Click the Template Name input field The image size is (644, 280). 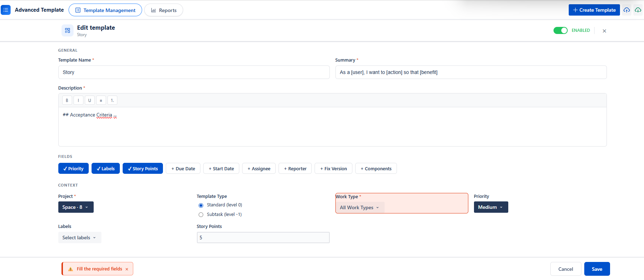point(194,72)
